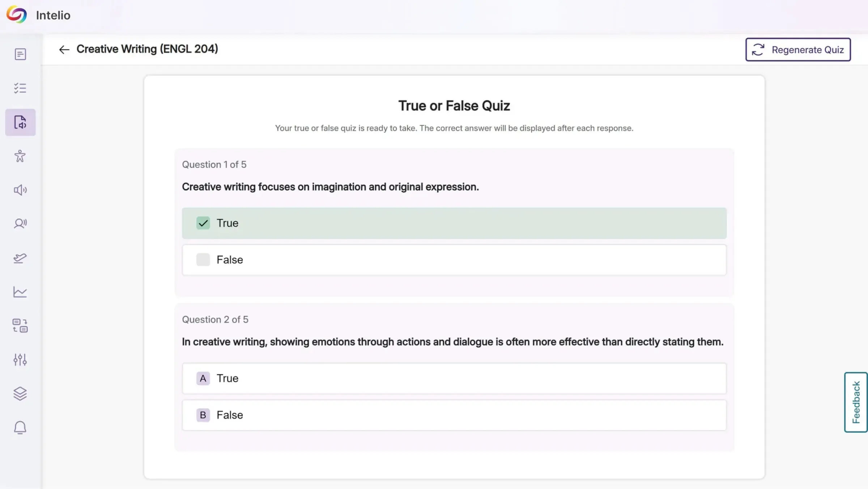Image resolution: width=868 pixels, height=489 pixels.
Task: Select the highlighted quiz document sidebar icon
Action: tap(20, 122)
